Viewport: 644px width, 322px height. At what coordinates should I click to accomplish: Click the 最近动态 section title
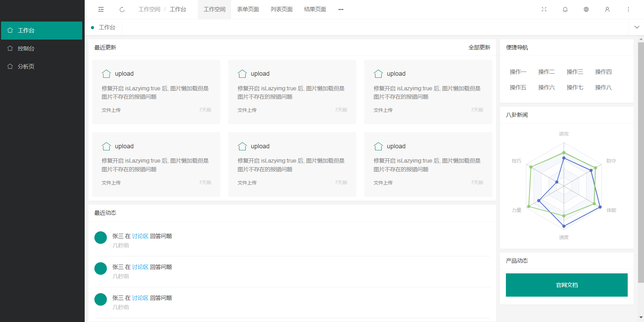tap(105, 213)
